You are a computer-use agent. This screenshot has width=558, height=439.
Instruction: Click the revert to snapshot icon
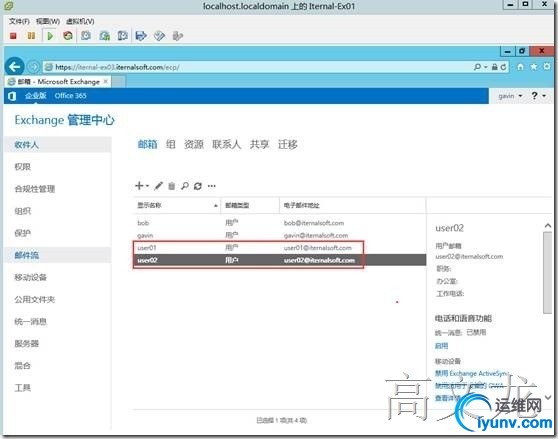[105, 36]
